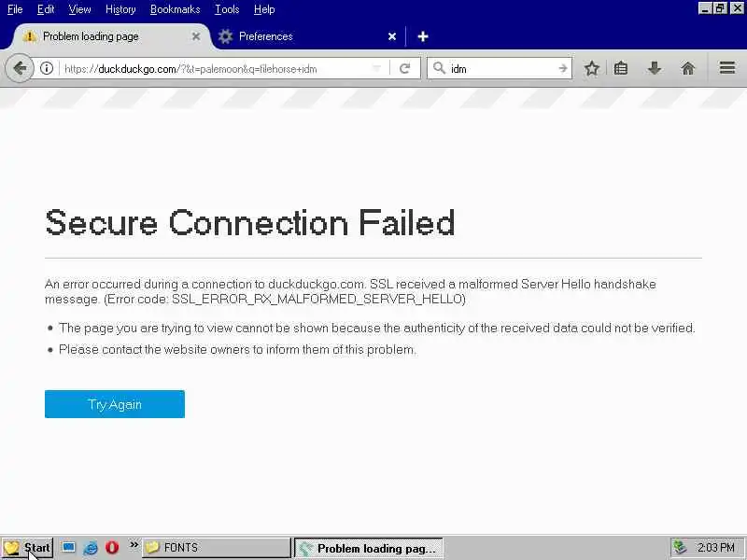This screenshot has height=560, width=747.
Task: Switch to the Preferences tab
Action: point(308,36)
